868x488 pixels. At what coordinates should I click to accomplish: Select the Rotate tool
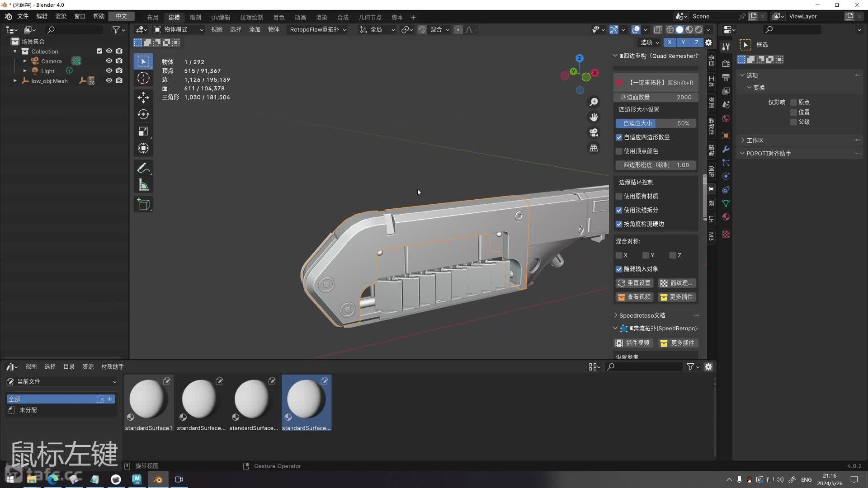pos(143,114)
